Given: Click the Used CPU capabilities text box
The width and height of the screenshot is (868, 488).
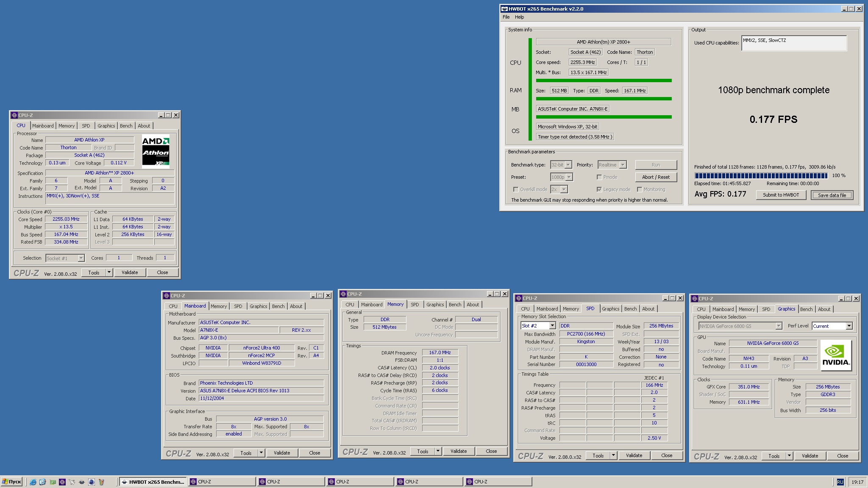Looking at the screenshot, I should 794,43.
